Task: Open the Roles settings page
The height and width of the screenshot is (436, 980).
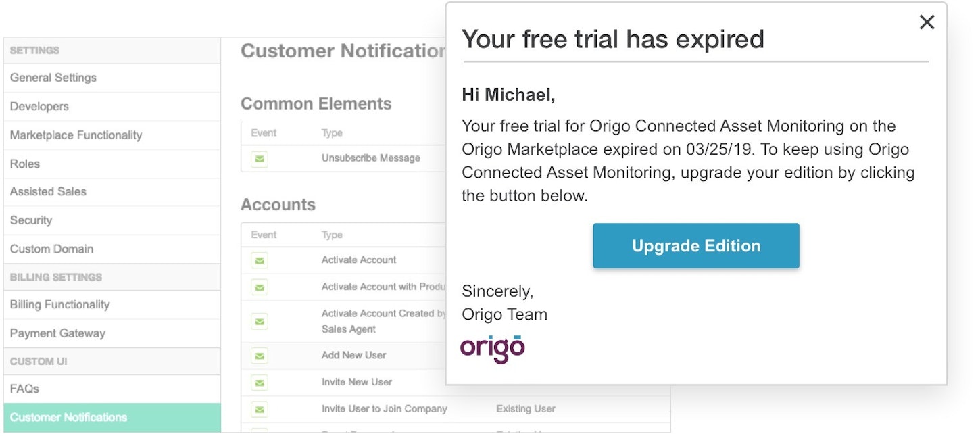Action: pos(25,164)
